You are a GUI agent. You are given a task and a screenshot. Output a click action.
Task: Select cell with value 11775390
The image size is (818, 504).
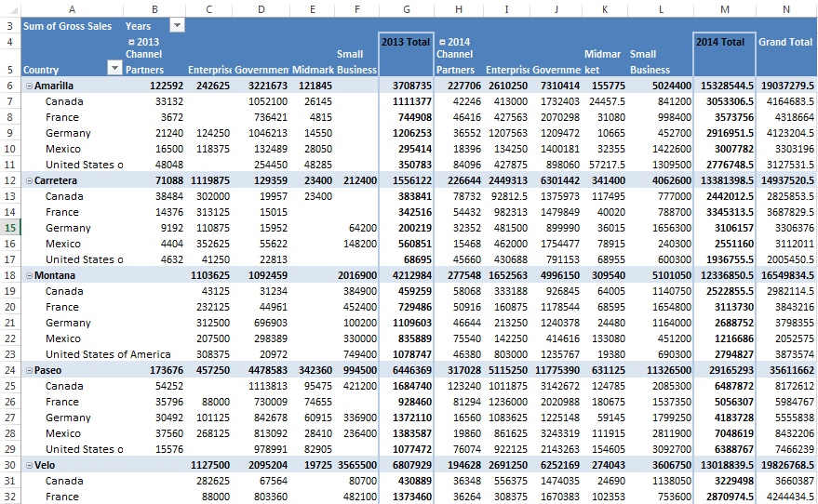[557, 370]
